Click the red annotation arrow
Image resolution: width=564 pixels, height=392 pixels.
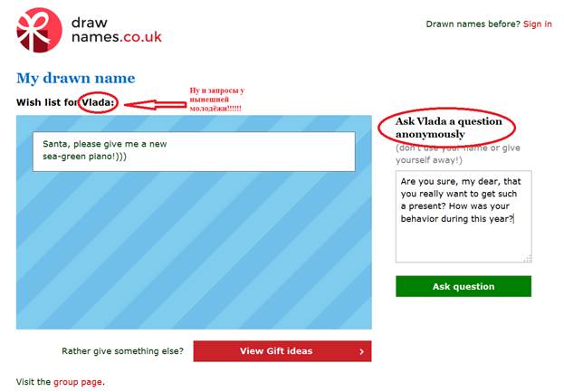[x=156, y=105]
